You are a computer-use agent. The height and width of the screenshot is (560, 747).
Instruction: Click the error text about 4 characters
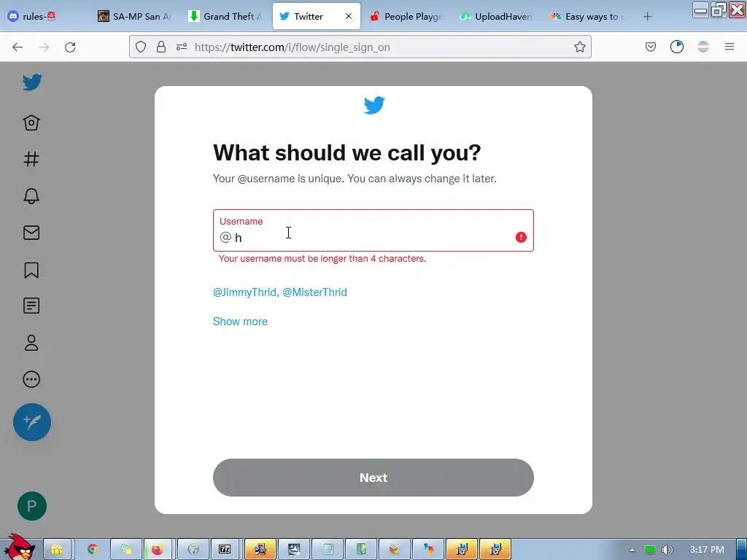click(322, 259)
